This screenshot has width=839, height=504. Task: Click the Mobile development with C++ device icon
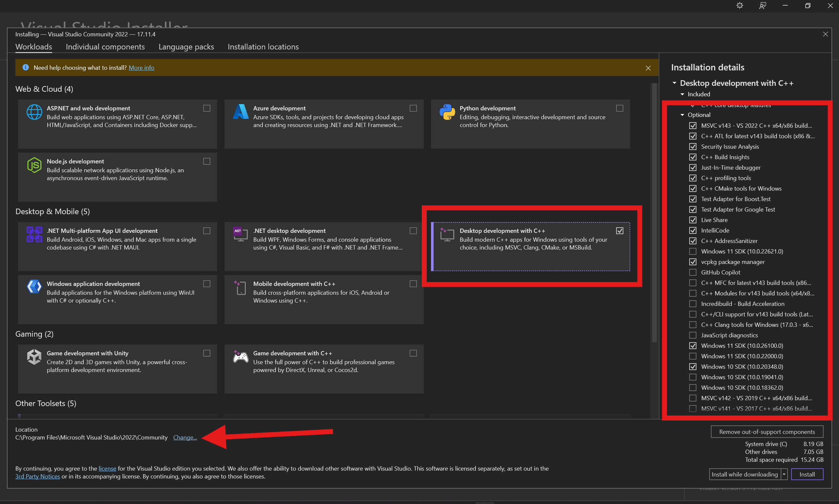click(241, 288)
